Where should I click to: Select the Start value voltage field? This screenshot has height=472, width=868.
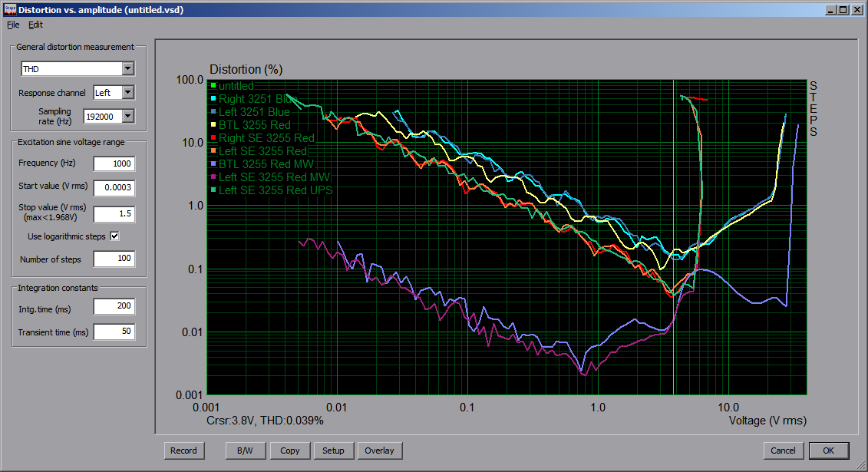pos(114,187)
